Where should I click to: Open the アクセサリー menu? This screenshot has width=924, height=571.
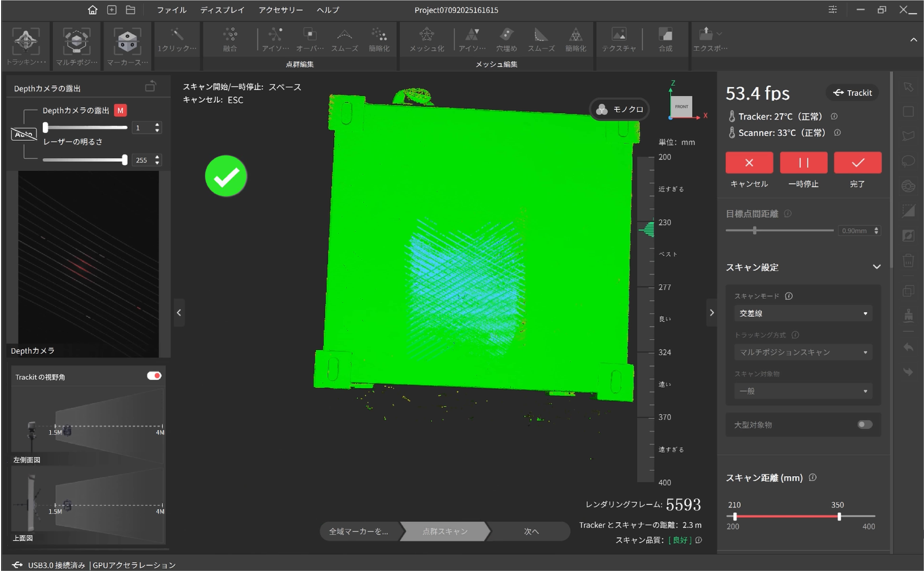[280, 10]
